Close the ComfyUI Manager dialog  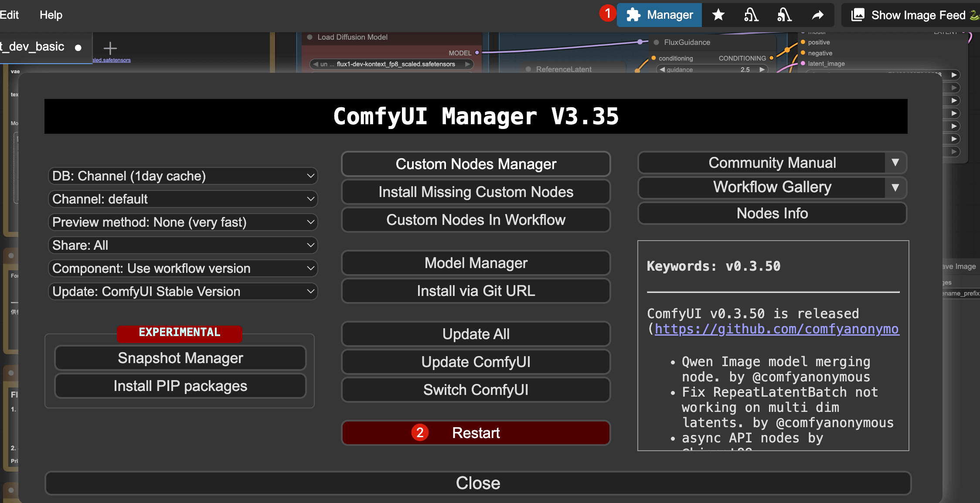coord(478,483)
